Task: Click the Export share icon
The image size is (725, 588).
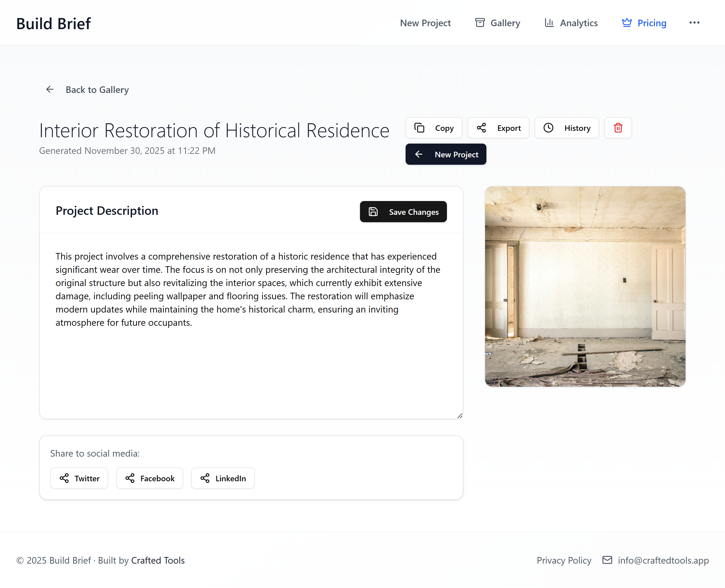Action: click(x=481, y=128)
